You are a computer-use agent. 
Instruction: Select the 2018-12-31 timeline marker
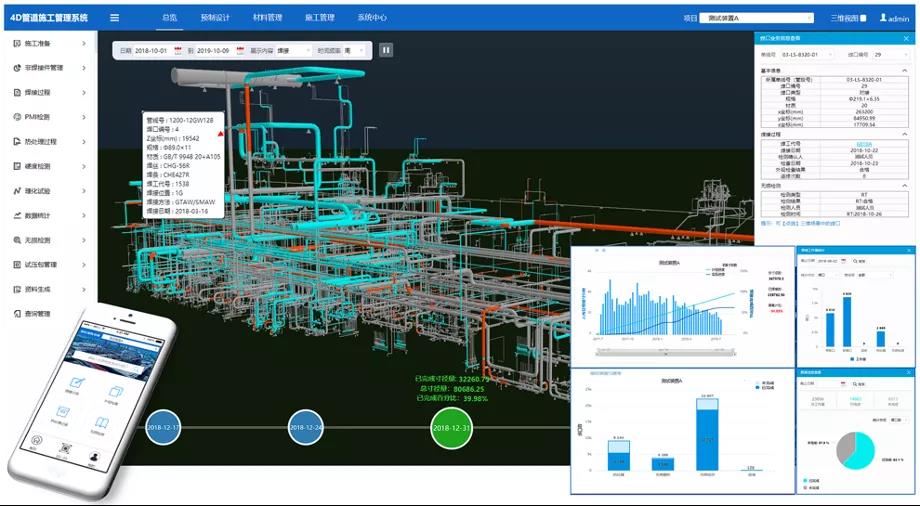pyautogui.click(x=451, y=427)
